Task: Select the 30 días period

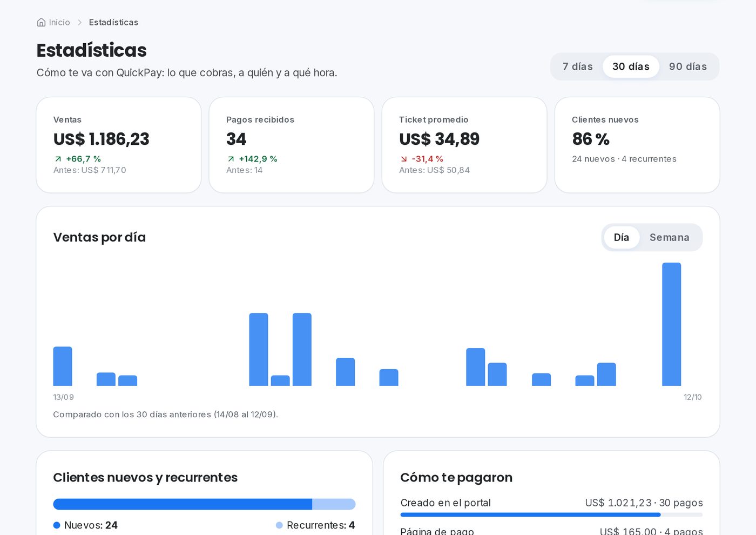Action: (631, 66)
